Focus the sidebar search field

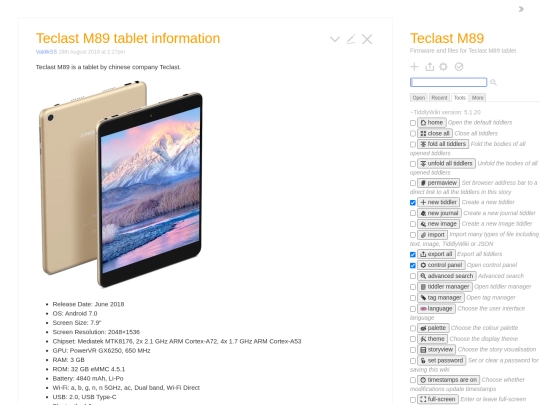click(448, 82)
